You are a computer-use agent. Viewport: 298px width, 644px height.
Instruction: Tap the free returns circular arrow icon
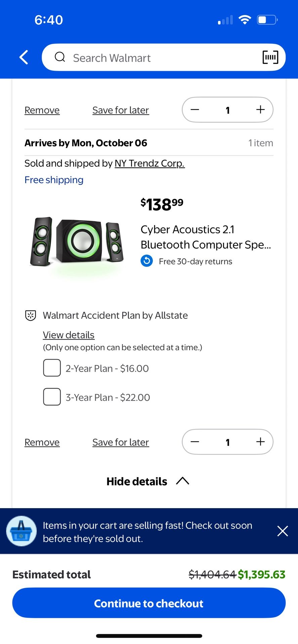click(147, 261)
